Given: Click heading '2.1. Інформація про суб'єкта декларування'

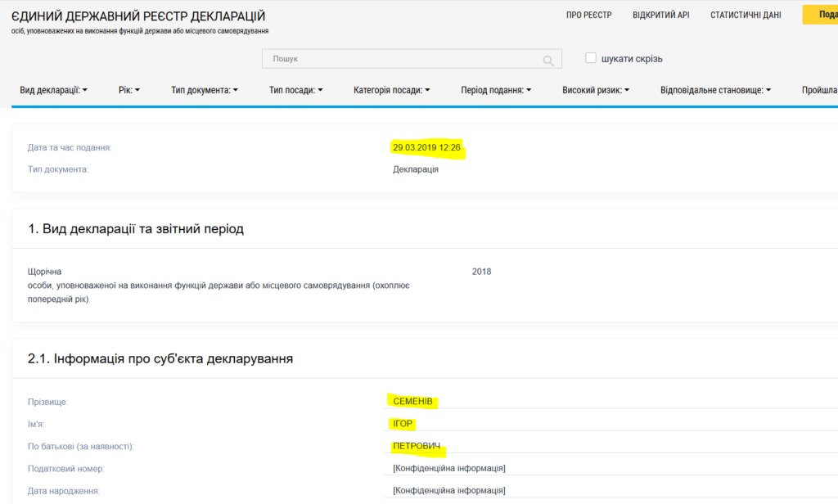Looking at the screenshot, I should (160, 358).
